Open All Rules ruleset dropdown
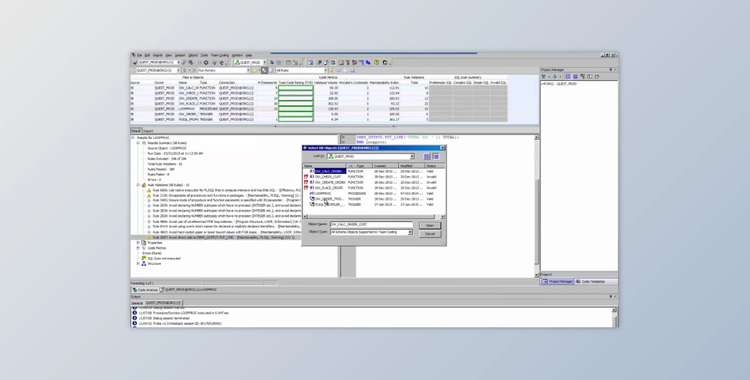This screenshot has height=380, width=750. (326, 70)
